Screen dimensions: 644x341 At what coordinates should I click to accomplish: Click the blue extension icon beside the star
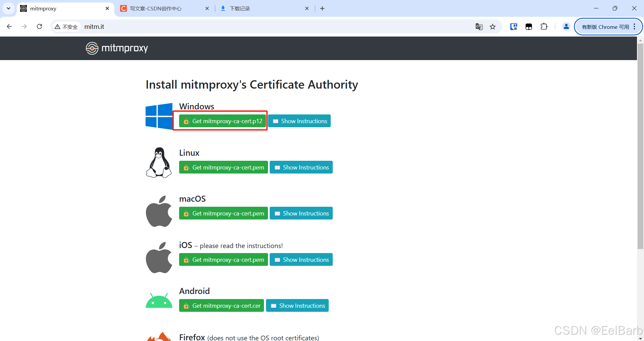[x=514, y=27]
